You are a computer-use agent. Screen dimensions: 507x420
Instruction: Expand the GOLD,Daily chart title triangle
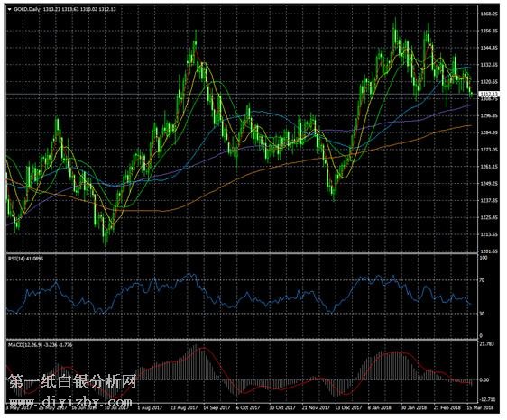pos(9,9)
